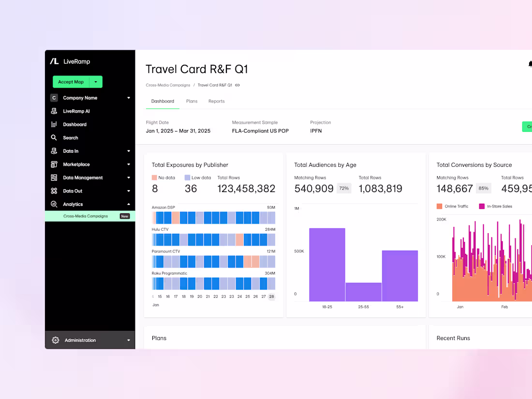Click total rows value 123,458,382

click(246, 189)
